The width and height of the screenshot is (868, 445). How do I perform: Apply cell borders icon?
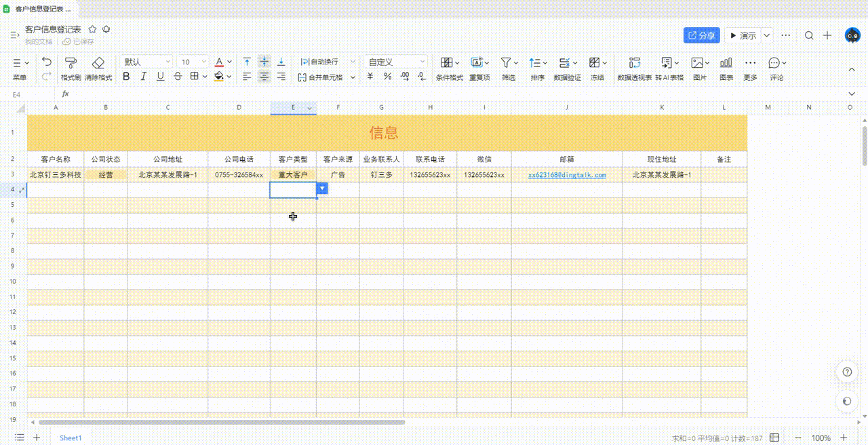pos(195,77)
